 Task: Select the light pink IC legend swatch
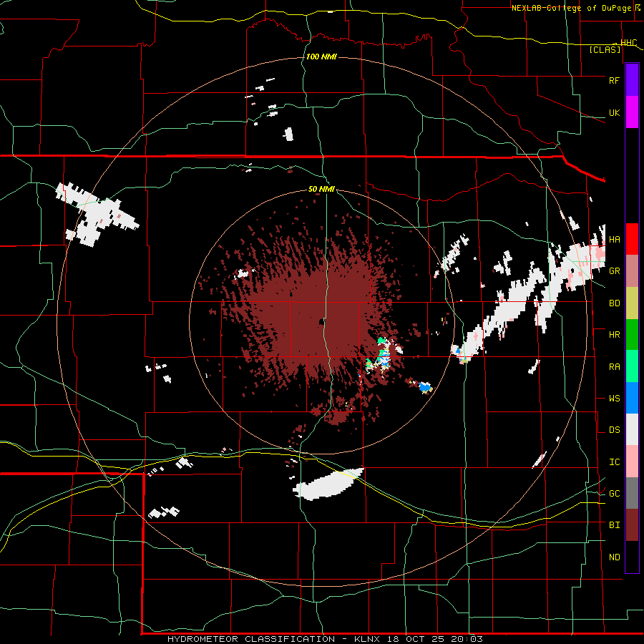(x=632, y=462)
